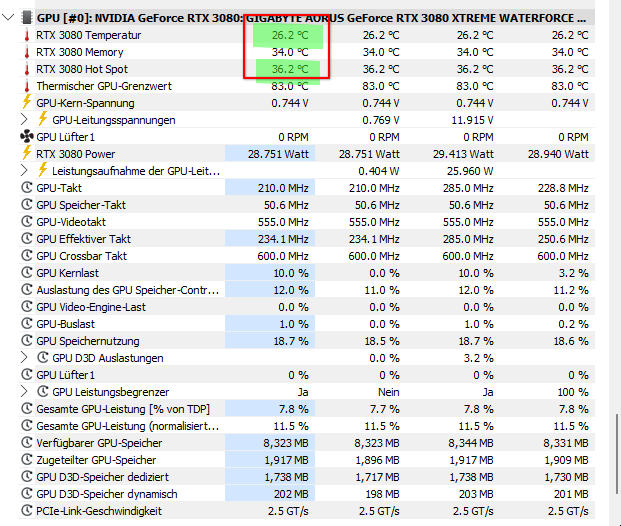Expand the GPU D3D Auslastungen row

pos(24,358)
